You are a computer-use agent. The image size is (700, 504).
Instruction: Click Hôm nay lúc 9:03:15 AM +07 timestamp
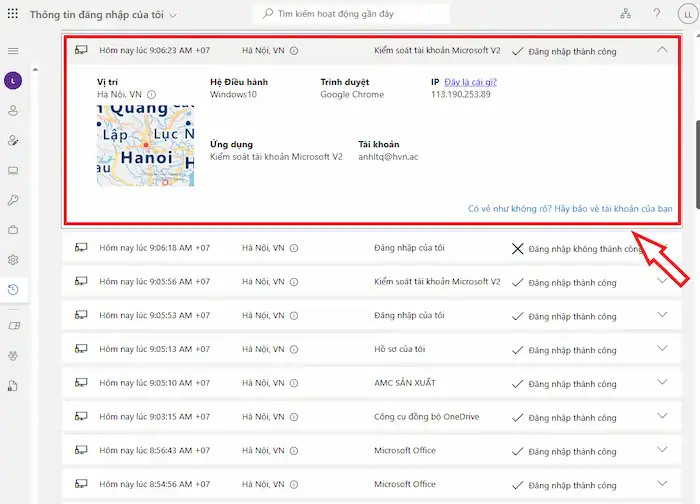[154, 417]
